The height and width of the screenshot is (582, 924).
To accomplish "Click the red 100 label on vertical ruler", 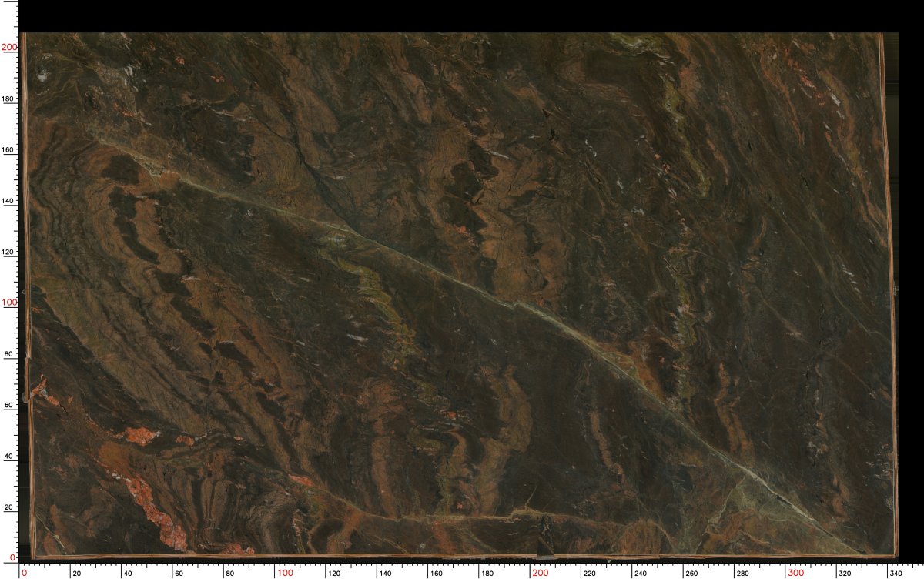I will click(9, 302).
